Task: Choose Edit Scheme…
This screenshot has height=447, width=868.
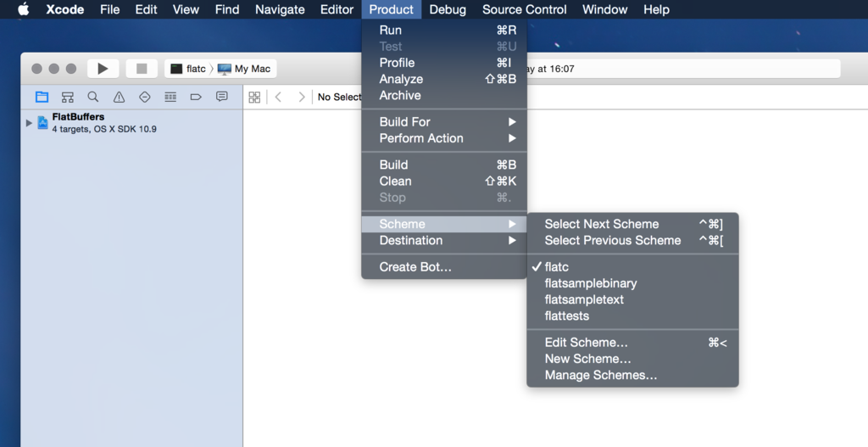Action: (x=632, y=343)
